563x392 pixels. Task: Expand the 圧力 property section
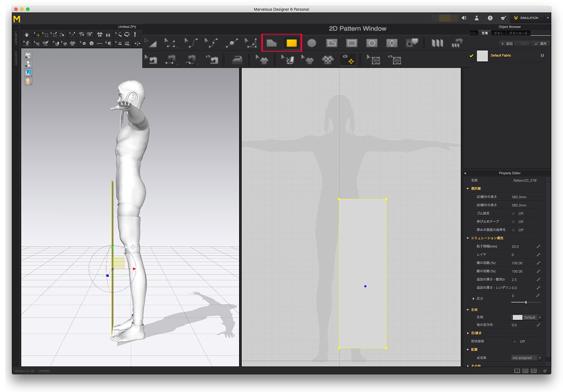tap(473, 299)
